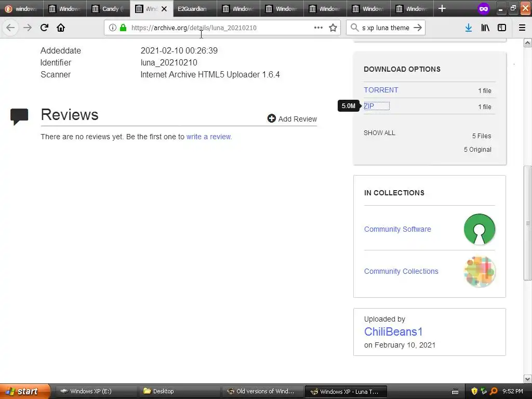Click the Add Review plus icon
The width and height of the screenshot is (532, 399).
coord(271,118)
